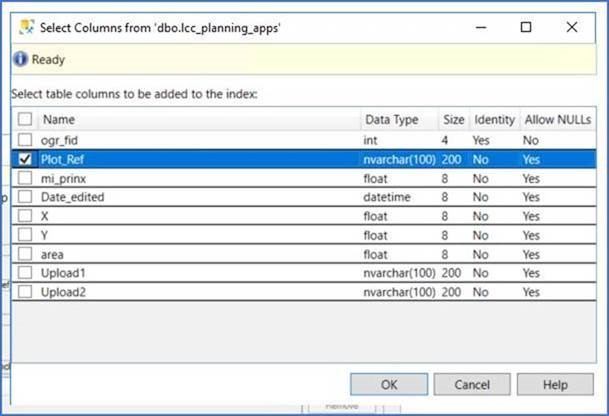Select the Plot_Ref row name
Image resolution: width=609 pixels, height=416 pixels.
tap(62, 159)
